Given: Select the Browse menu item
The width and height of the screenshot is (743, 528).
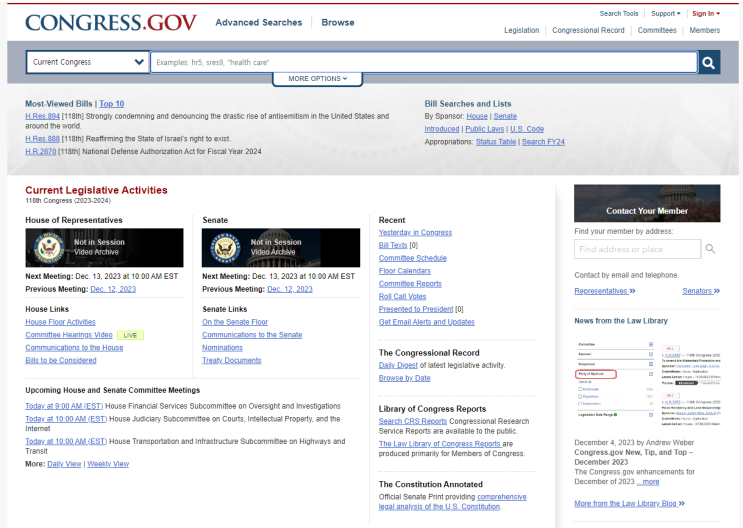Looking at the screenshot, I should pyautogui.click(x=338, y=22).
